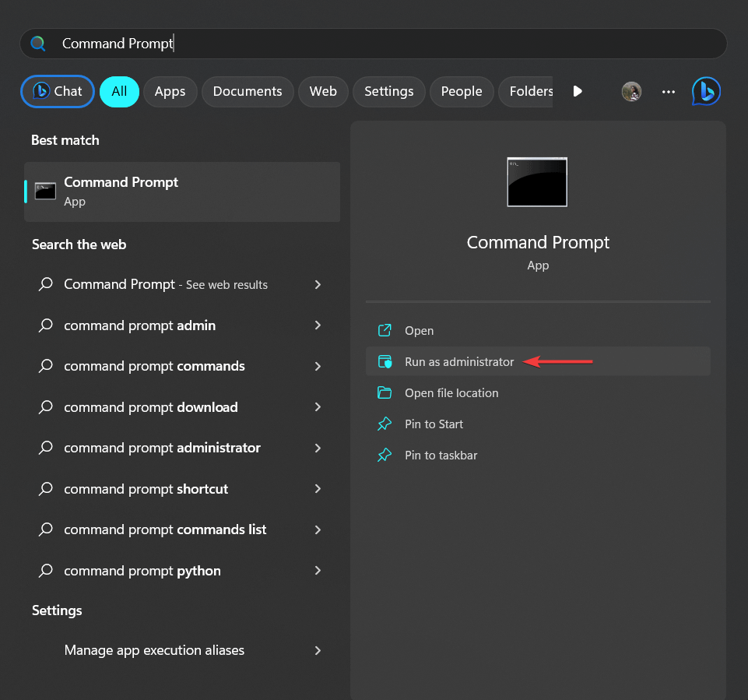Click the Open action for Command Prompt
The height and width of the screenshot is (700, 748).
point(419,331)
